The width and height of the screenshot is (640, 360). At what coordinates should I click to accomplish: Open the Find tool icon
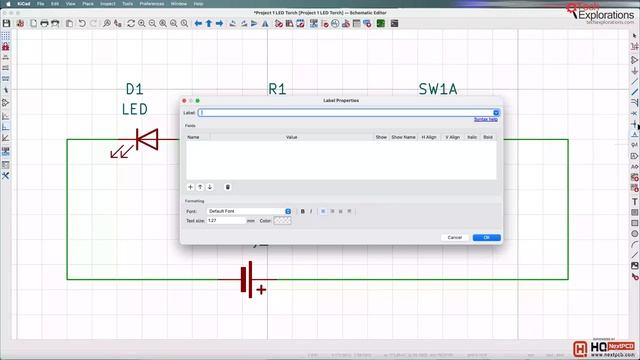(x=107, y=24)
